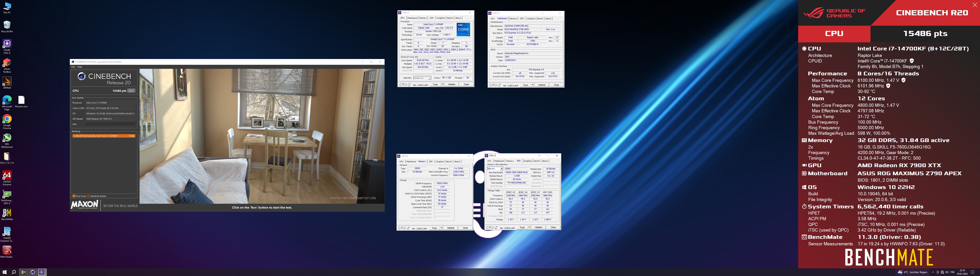Viewport: 980px width, 276px height.
Task: Select the MemTweakIt desktop shortcut
Action: 7,252
